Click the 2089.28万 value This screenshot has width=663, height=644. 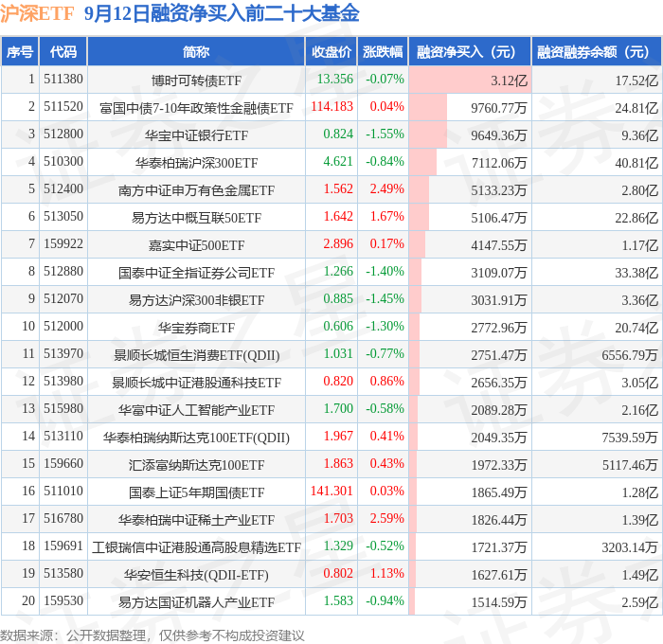(x=499, y=410)
